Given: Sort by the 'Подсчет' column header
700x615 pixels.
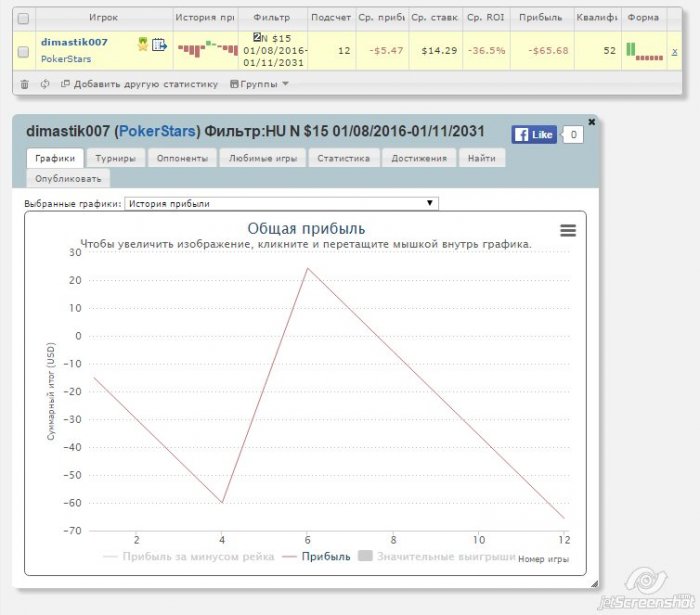Looking at the screenshot, I should click(331, 17).
